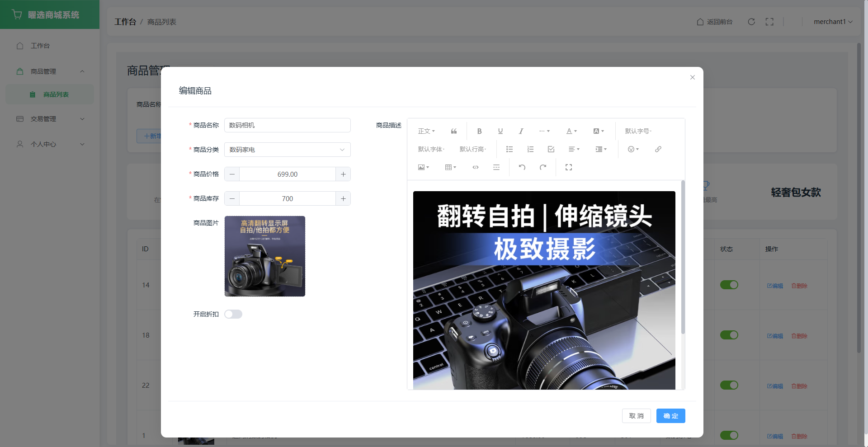Screen dimensions: 868x447
Task: Click 取消 to cancel editing
Action: tap(636, 416)
